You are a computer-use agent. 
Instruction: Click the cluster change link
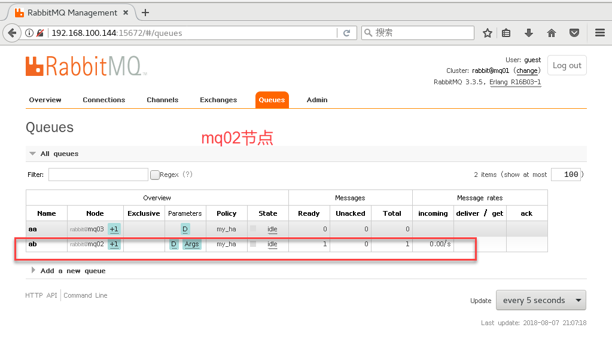[x=527, y=71]
